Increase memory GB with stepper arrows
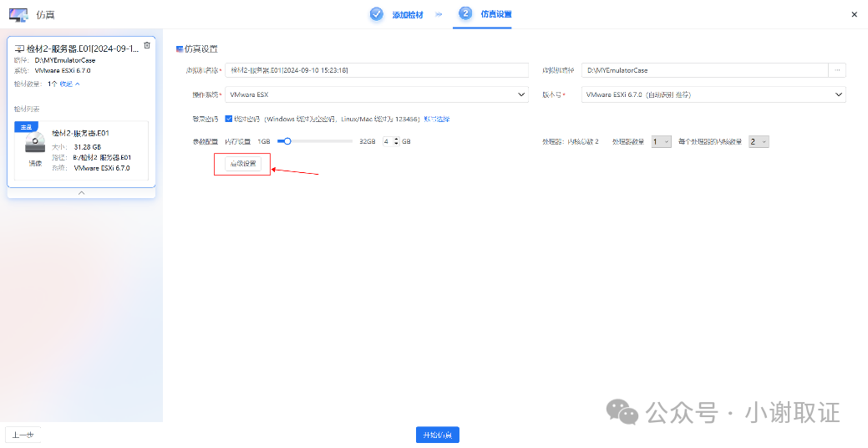 396,140
